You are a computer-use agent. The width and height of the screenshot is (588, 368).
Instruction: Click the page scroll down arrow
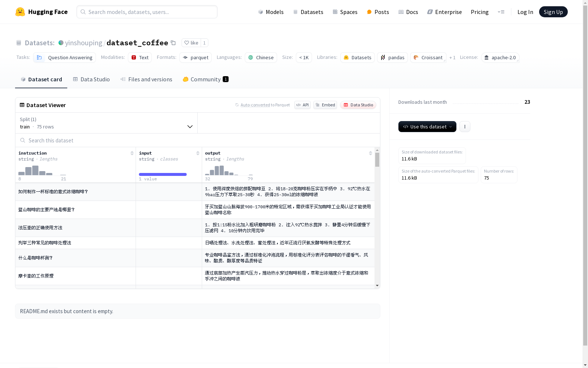click(x=585, y=365)
